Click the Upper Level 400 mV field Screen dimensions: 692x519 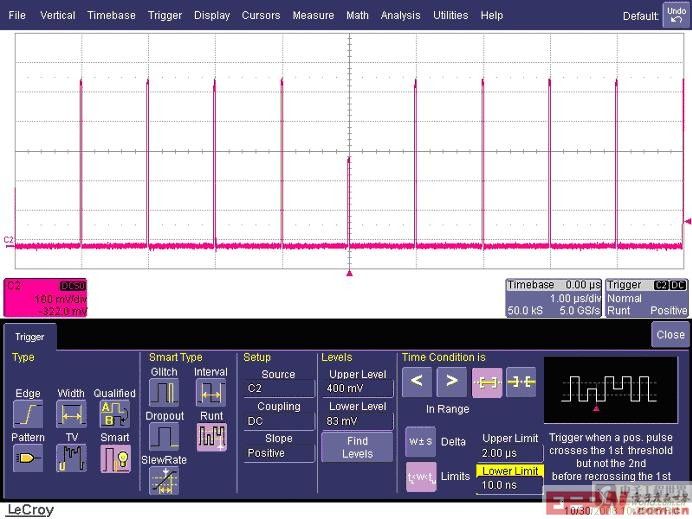[357, 388]
